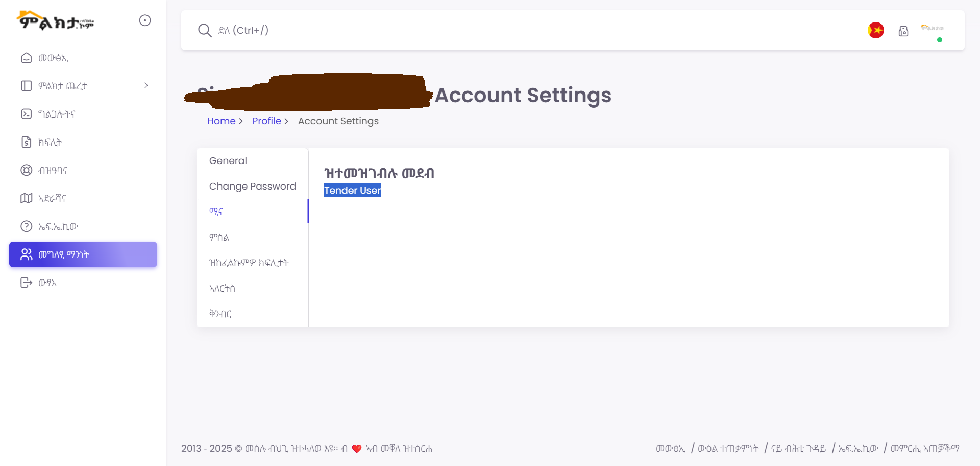980x466 pixels.
Task: Click the invoice dollar icon in sidebar
Action: (26, 142)
